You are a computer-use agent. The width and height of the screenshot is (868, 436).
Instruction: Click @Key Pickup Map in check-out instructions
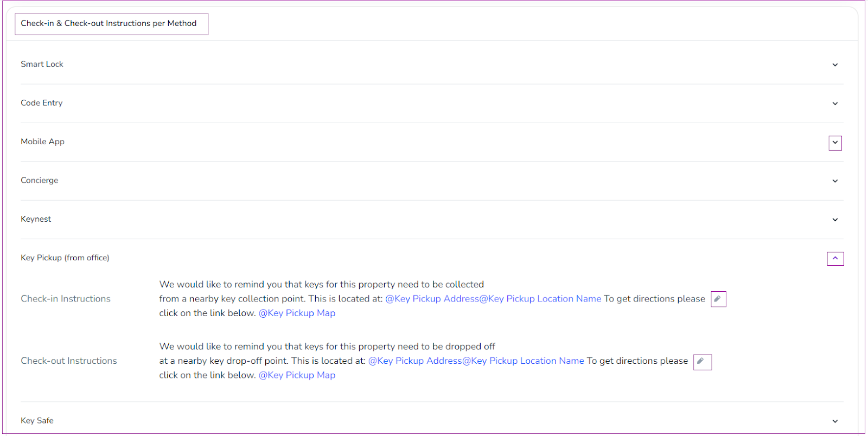tap(297, 375)
